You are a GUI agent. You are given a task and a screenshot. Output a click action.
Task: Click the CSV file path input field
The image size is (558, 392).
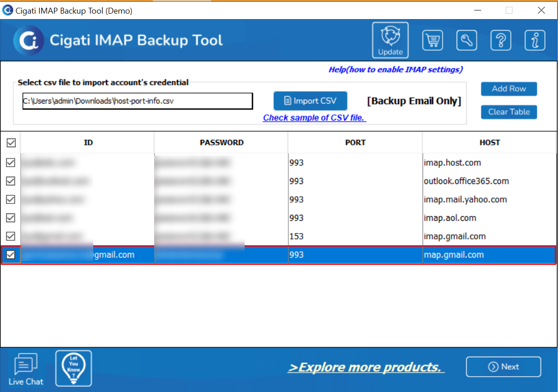137,101
